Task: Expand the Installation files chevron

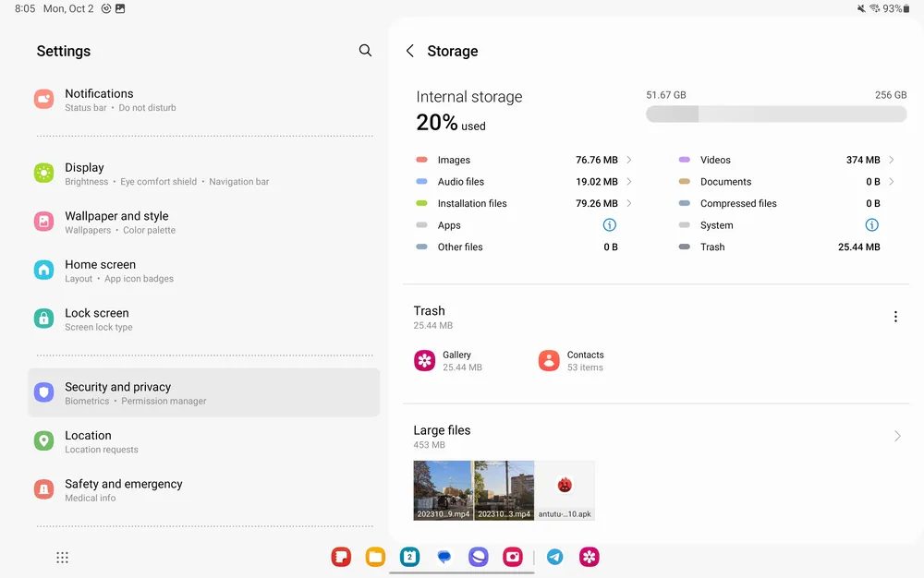Action: pyautogui.click(x=629, y=203)
